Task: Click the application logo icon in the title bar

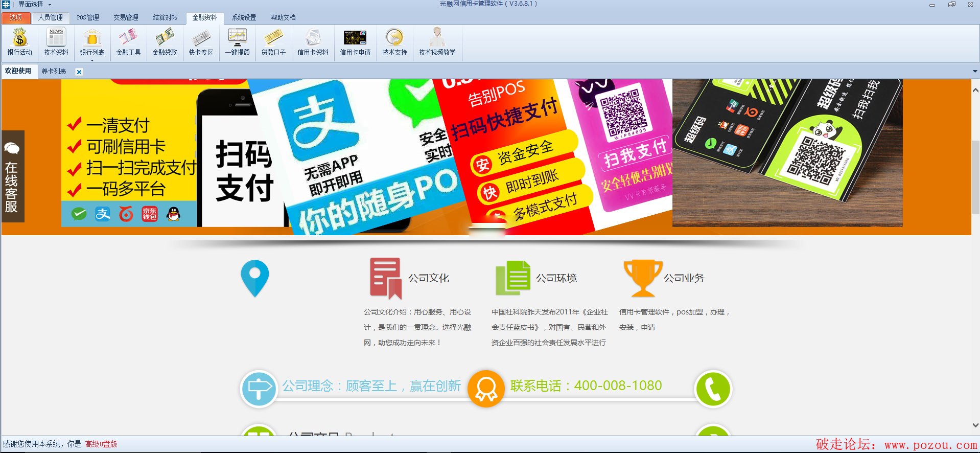Action: [6, 4]
